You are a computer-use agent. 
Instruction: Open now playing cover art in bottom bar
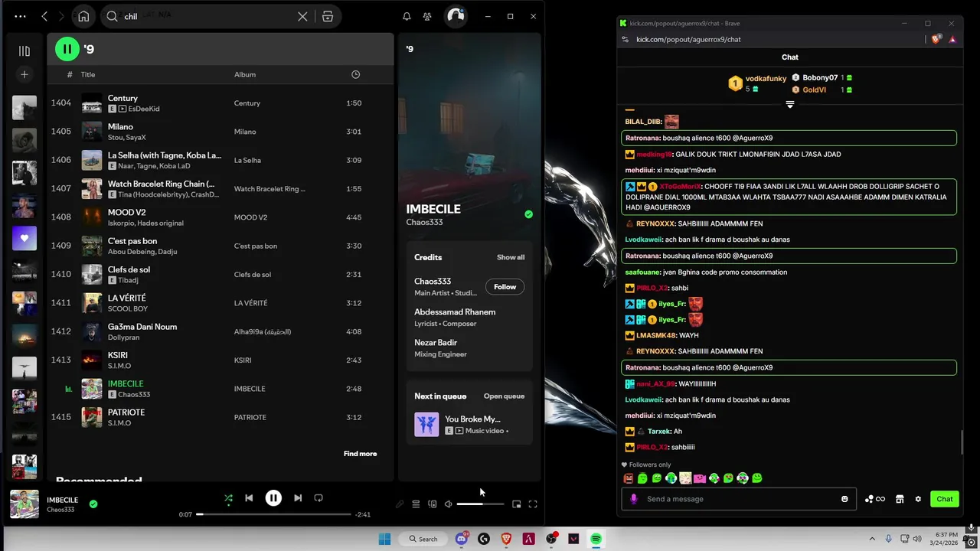(24, 504)
